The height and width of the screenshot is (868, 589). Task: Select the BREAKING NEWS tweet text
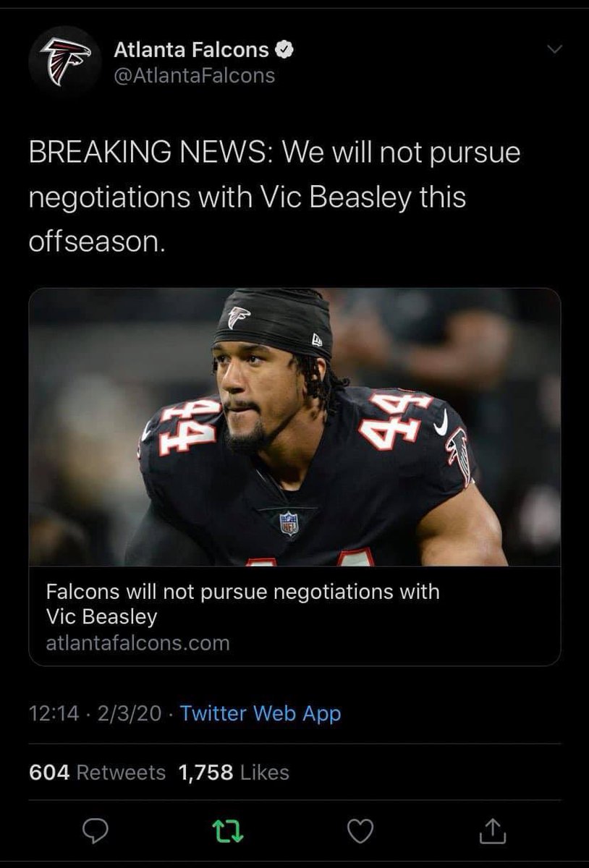pyautogui.click(x=275, y=197)
